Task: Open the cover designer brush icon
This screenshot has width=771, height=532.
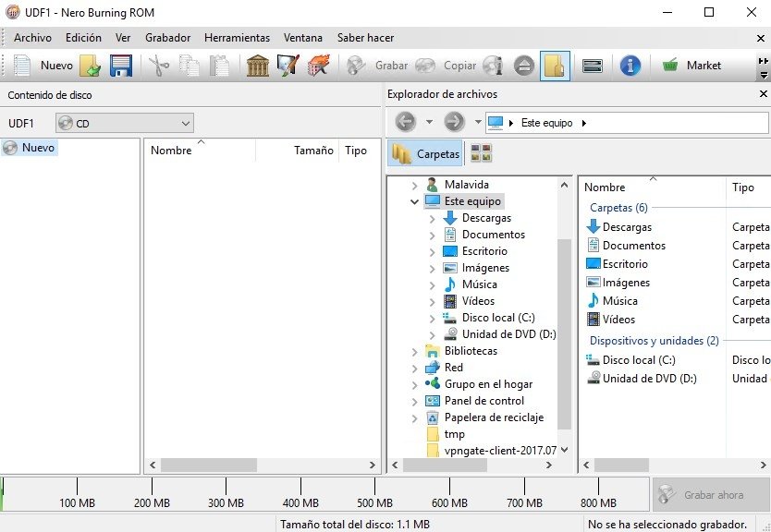Action: 288,66
